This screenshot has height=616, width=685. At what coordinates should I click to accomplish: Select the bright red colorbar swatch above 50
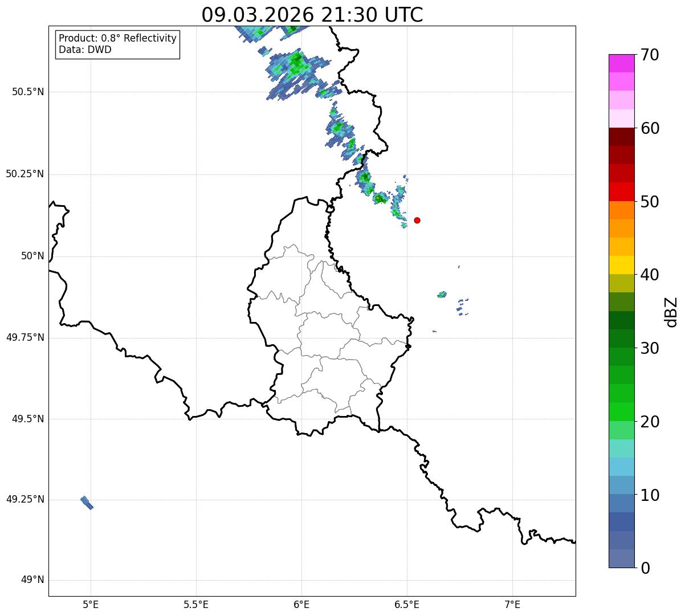[x=622, y=191]
